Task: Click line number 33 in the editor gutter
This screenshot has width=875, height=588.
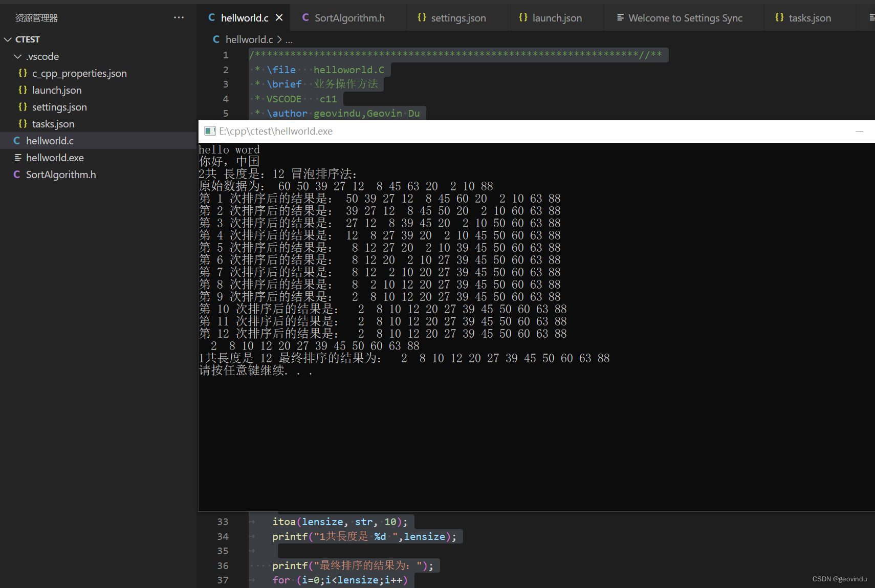Action: pyautogui.click(x=223, y=522)
